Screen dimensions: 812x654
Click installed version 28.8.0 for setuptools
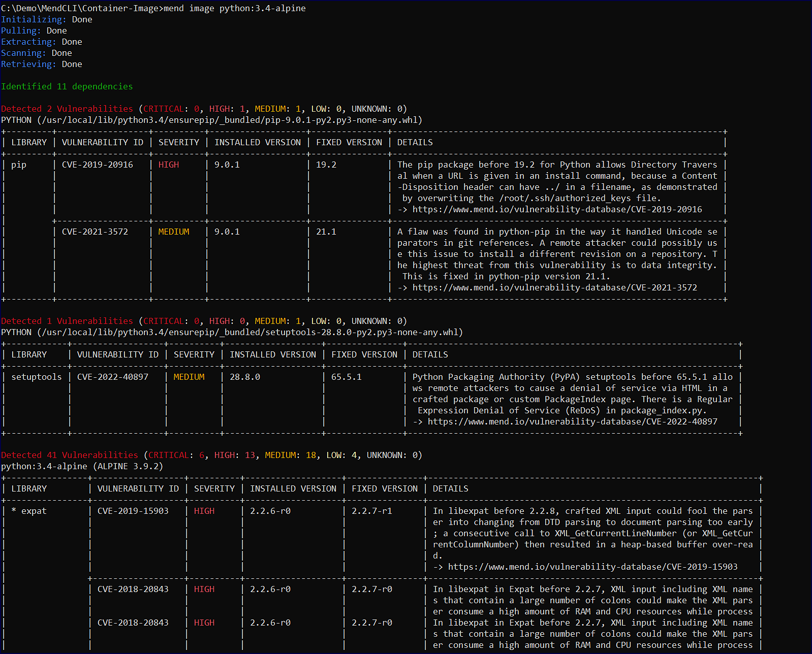[245, 377]
